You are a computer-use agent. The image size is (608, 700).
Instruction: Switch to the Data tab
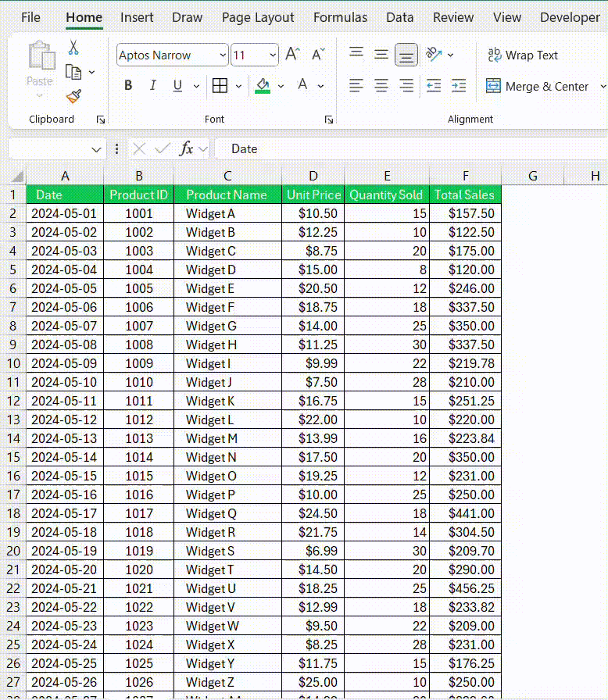coord(399,17)
